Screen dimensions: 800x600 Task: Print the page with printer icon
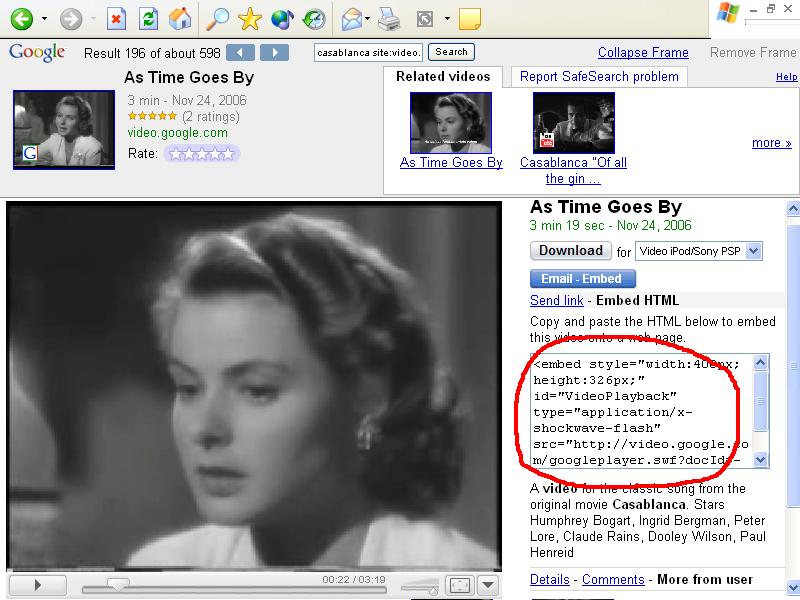tap(390, 19)
